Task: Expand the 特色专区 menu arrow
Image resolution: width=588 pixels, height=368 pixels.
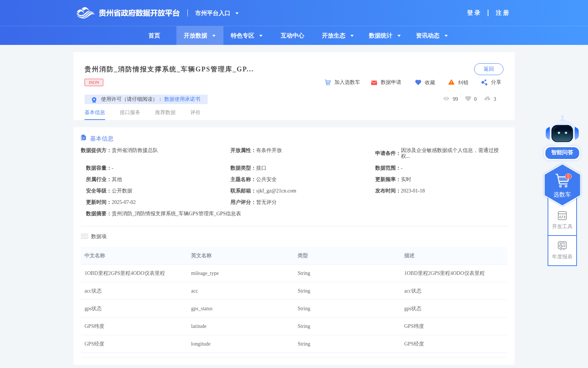Action: click(x=261, y=36)
